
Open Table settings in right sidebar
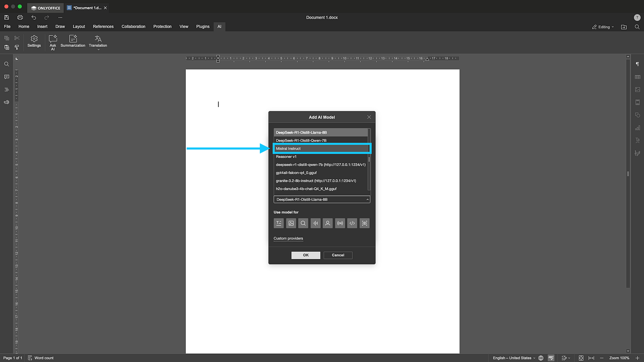tap(638, 77)
